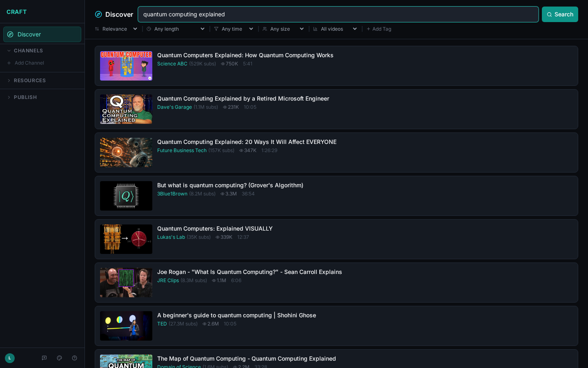This screenshot has height=368, width=588.
Task: Click Add Tag in the filter bar
Action: tap(379, 29)
